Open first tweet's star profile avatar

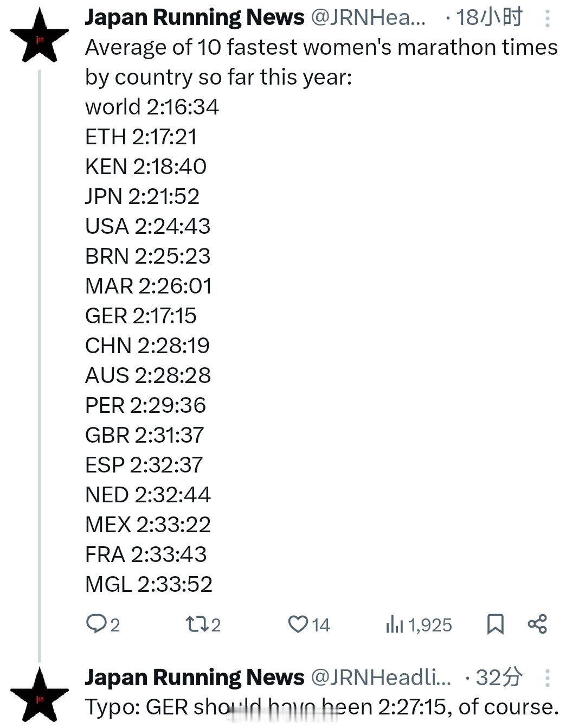click(x=40, y=36)
